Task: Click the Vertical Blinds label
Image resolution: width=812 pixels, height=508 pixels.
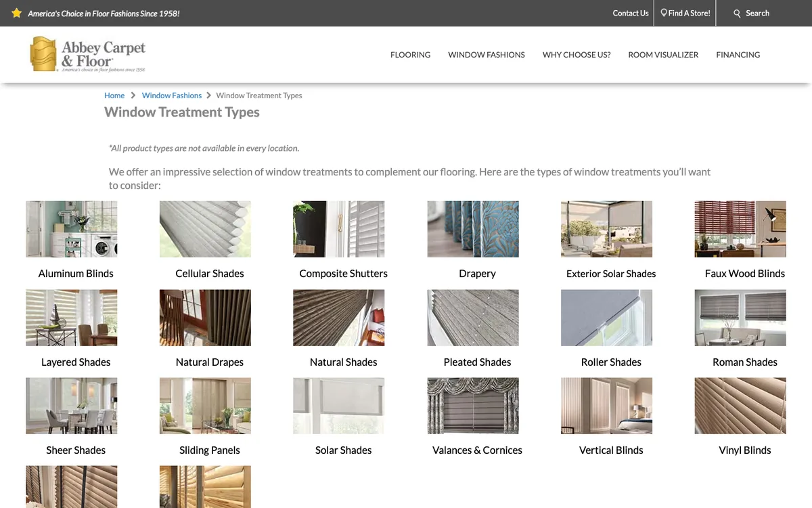Action: (611, 450)
